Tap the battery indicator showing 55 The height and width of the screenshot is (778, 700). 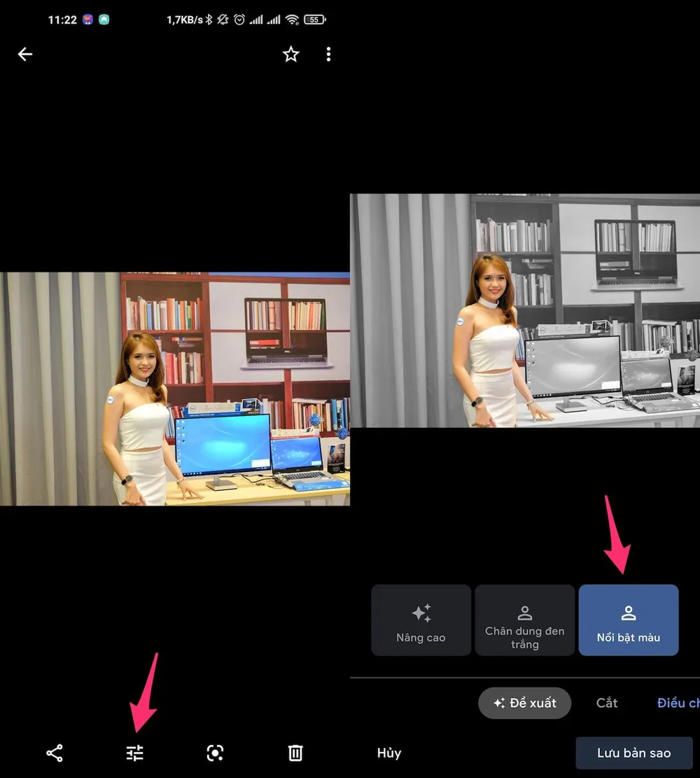tap(314, 20)
